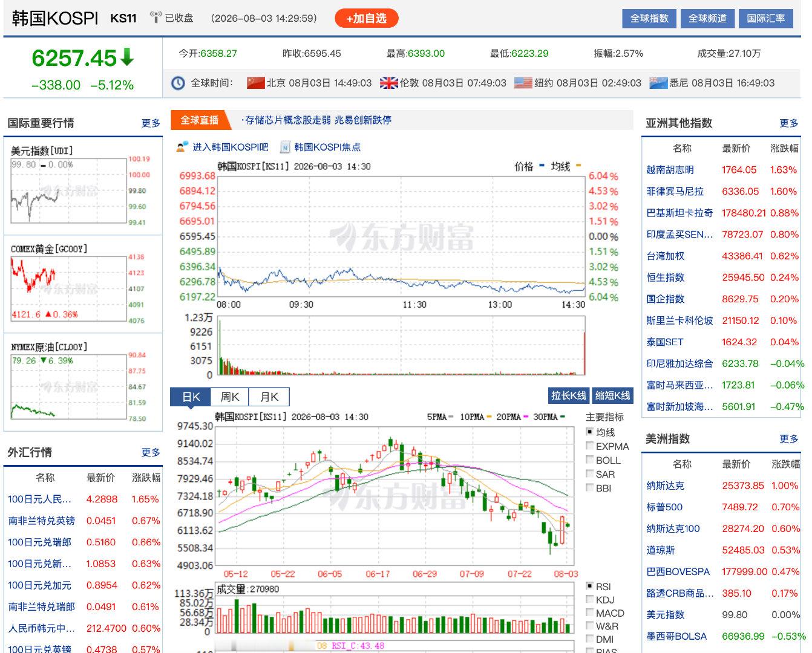Open 巴基斯坦卡拉奇 index link
The height and width of the screenshot is (653, 812).
pyautogui.click(x=679, y=213)
